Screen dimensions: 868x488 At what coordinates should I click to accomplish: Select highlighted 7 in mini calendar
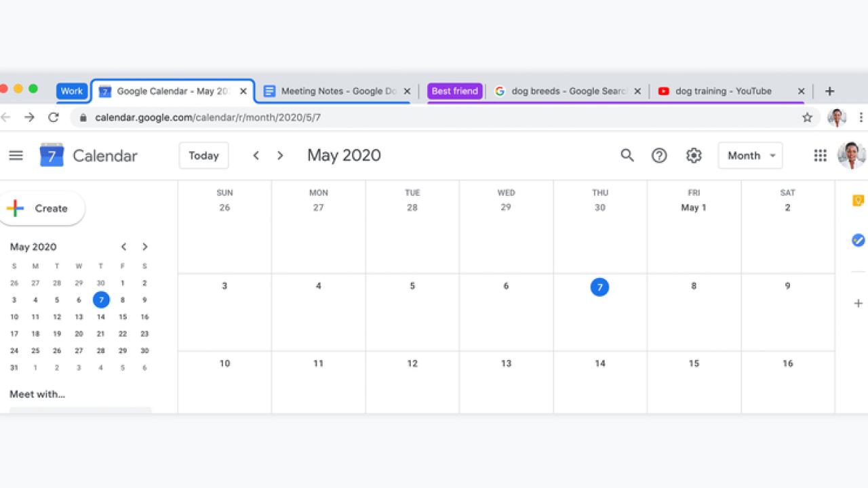point(101,300)
